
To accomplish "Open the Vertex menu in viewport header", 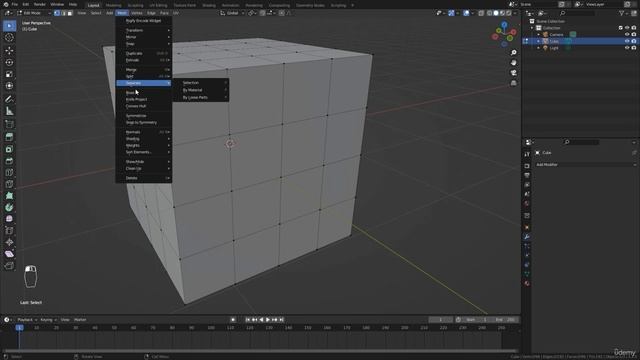I will pos(137,13).
